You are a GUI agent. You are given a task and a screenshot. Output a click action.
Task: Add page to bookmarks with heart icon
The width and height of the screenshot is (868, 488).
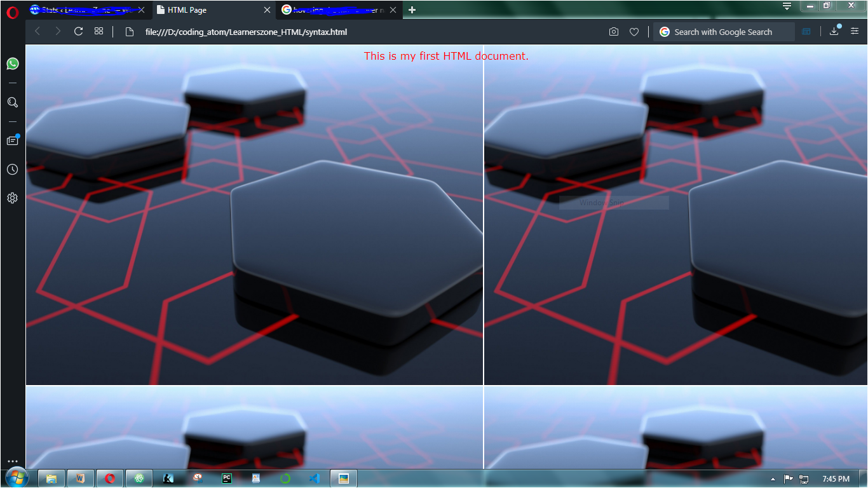point(634,32)
